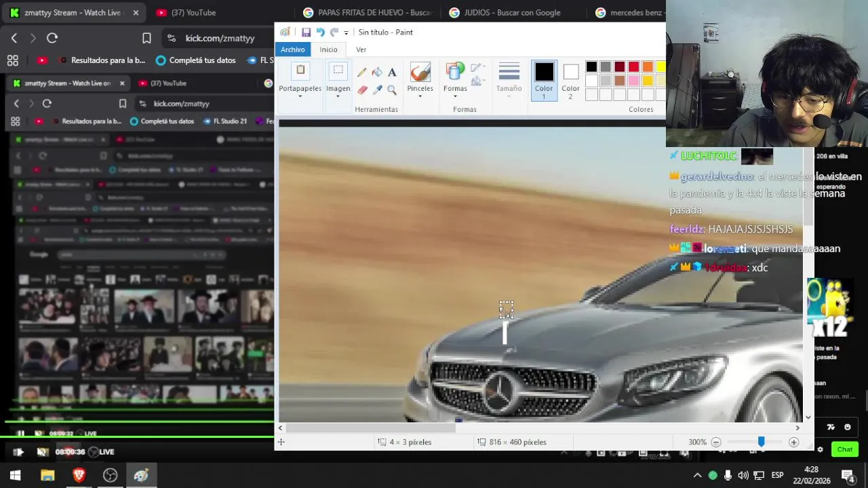Click the canvas vertical scrollbar down arrow
Screen dimensions: 868x488
808,418
